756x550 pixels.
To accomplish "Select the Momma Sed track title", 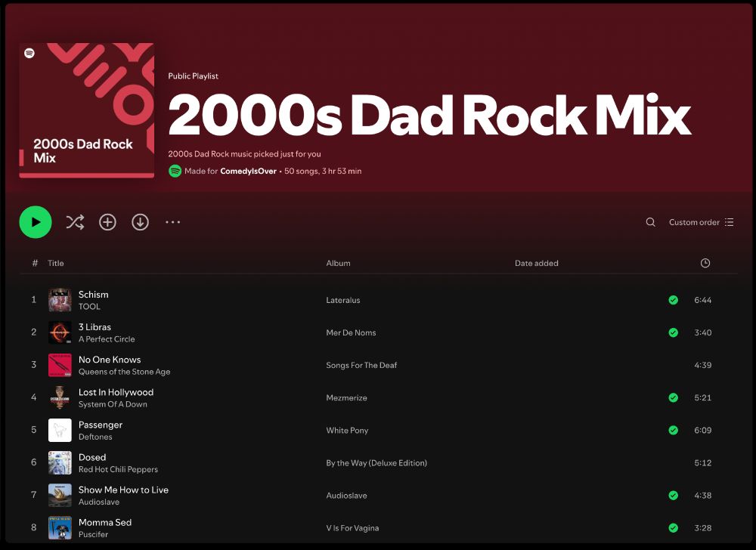I will click(105, 522).
